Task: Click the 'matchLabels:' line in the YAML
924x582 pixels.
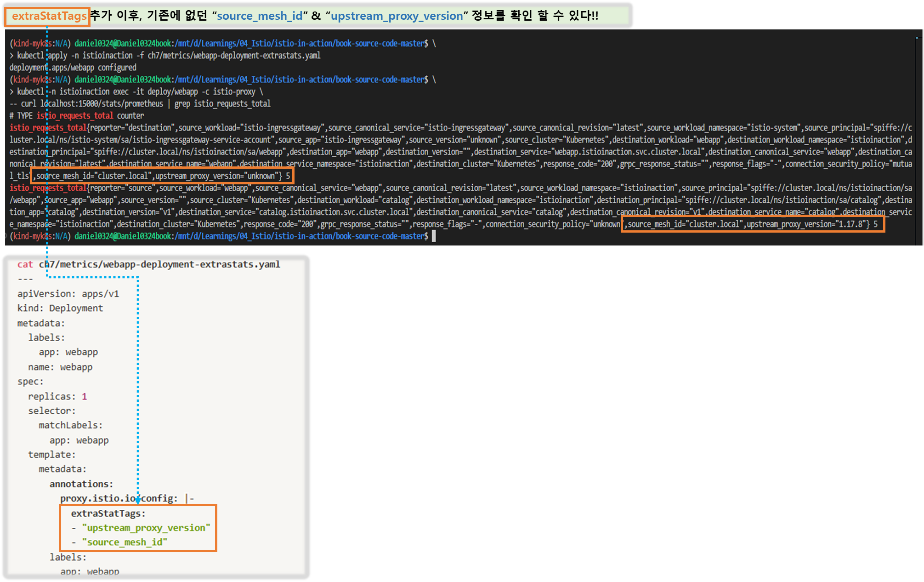Action: pyautogui.click(x=70, y=425)
